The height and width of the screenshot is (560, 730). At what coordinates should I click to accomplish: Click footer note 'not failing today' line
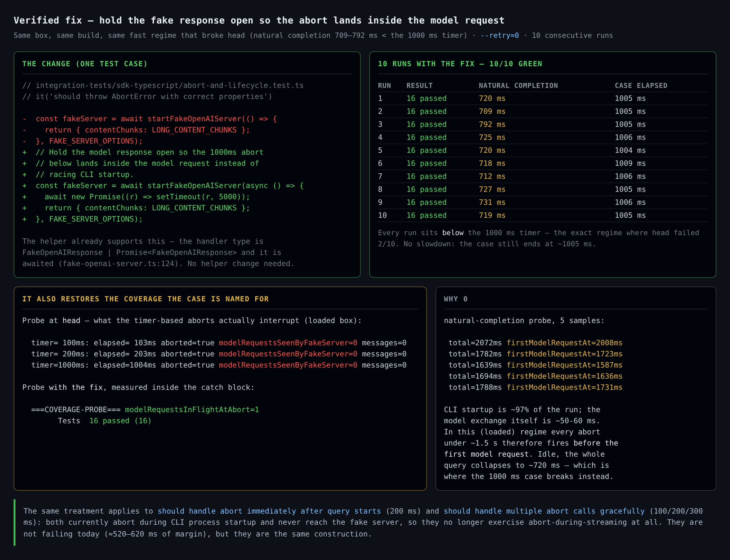[x=197, y=534]
